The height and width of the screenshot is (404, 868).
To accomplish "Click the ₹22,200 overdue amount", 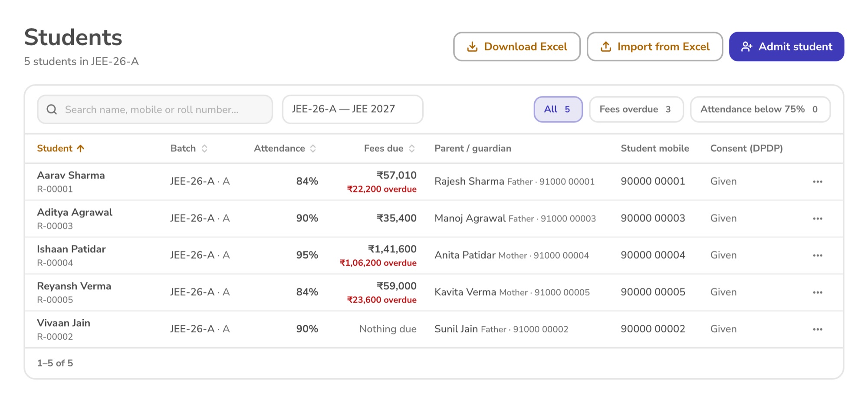I will [381, 189].
